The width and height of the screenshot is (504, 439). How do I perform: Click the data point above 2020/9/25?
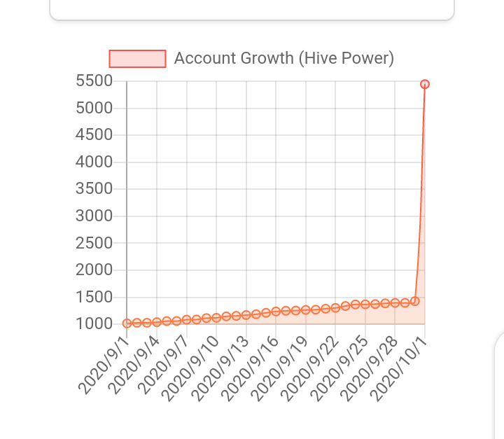(x=365, y=305)
